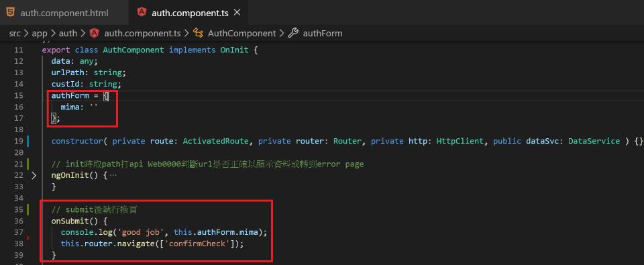
Task: Click 'dataSvc' parameter on line 19
Action: 542,141
